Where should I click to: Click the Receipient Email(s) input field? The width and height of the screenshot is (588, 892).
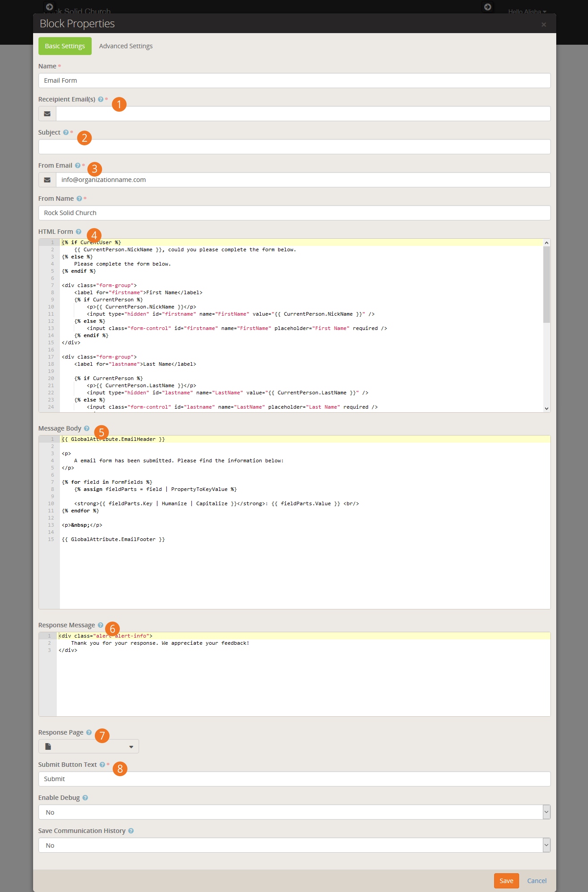303,114
